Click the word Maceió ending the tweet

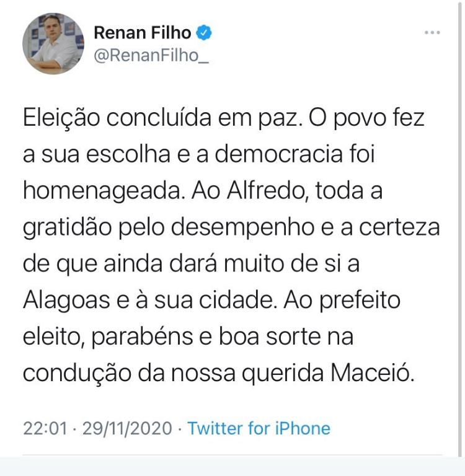coord(373,372)
